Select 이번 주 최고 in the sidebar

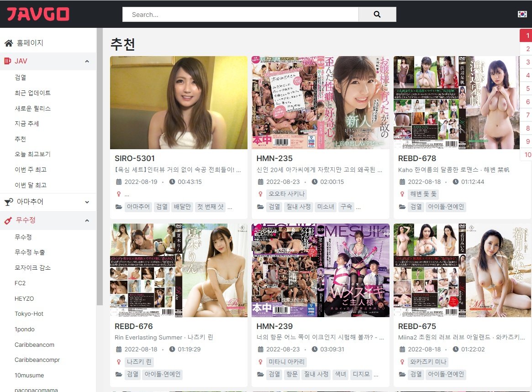click(31, 170)
